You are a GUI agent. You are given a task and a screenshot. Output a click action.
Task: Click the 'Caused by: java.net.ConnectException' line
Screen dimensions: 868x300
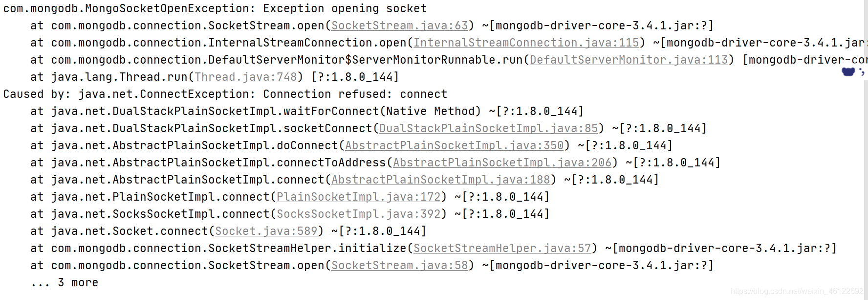click(225, 94)
